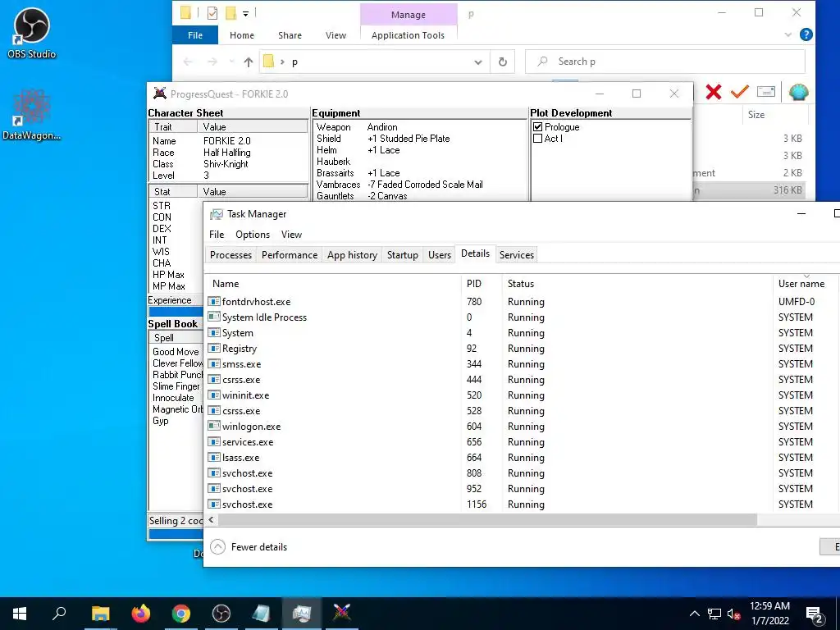Switch to ProgressQuest taskbar icon
Screen dimensions: 840x630
342,614
